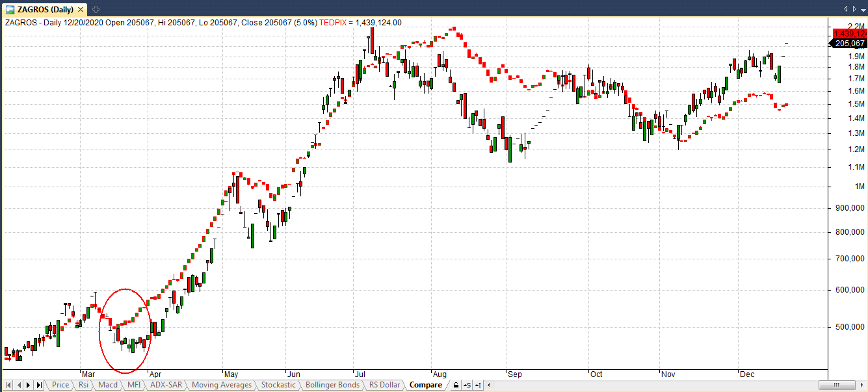Image resolution: width=868 pixels, height=392 pixels.
Task: Click the ZAGROS (Daily) document tab
Action: (x=43, y=8)
